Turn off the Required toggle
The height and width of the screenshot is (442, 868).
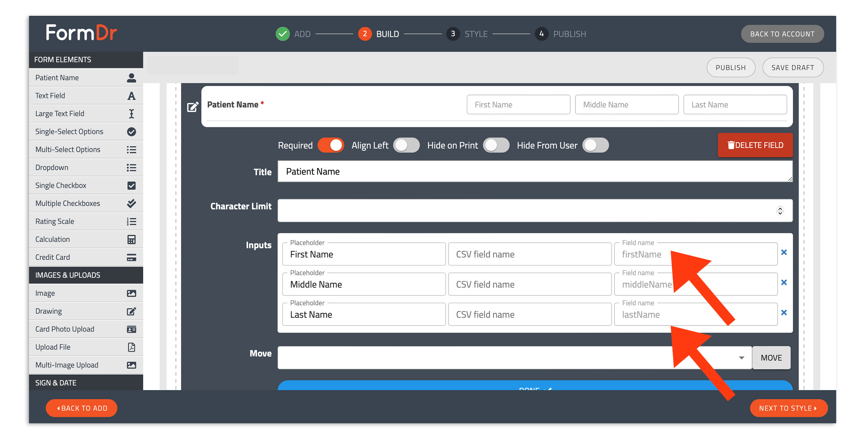(x=330, y=145)
